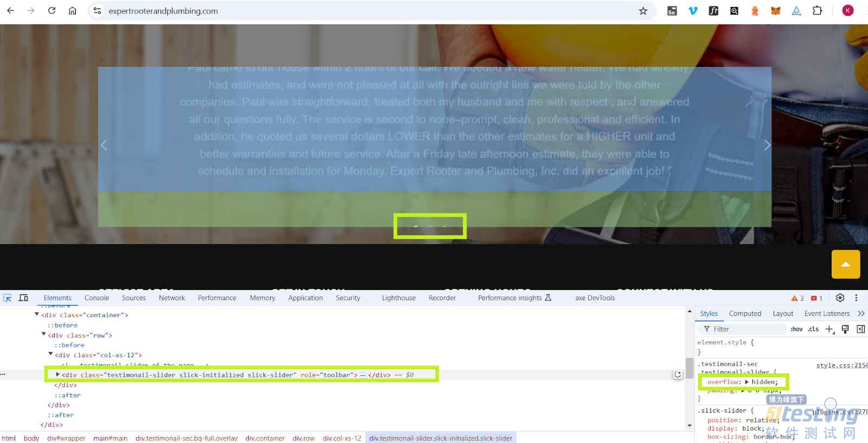Open the axe DevTools panel
The height and width of the screenshot is (443, 868).
(595, 298)
